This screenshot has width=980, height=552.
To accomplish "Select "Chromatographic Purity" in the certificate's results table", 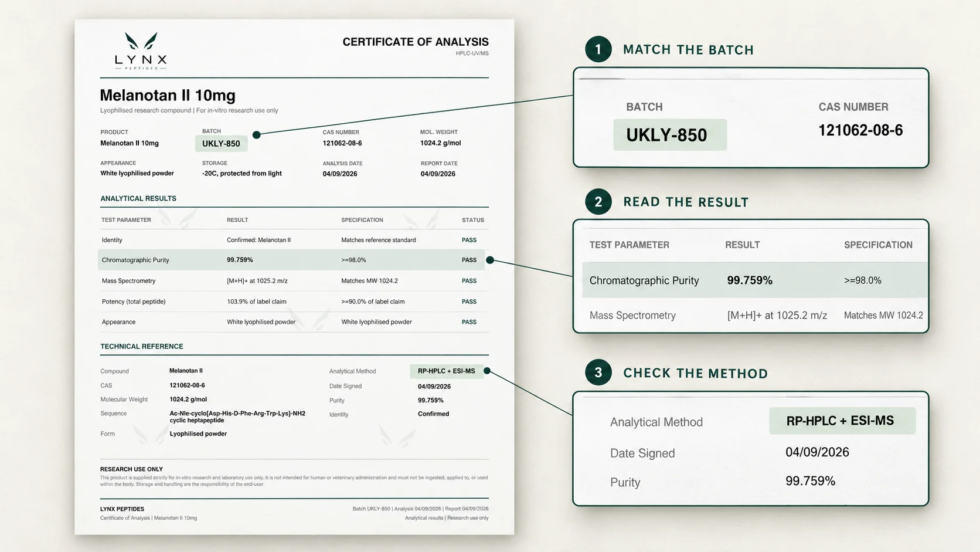I will pyautogui.click(x=135, y=260).
